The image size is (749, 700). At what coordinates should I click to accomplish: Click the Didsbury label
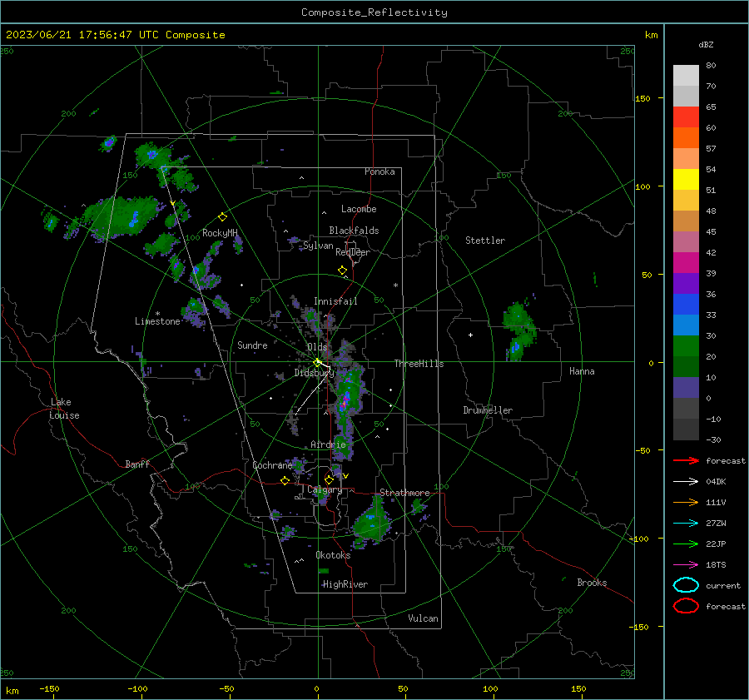click(314, 373)
